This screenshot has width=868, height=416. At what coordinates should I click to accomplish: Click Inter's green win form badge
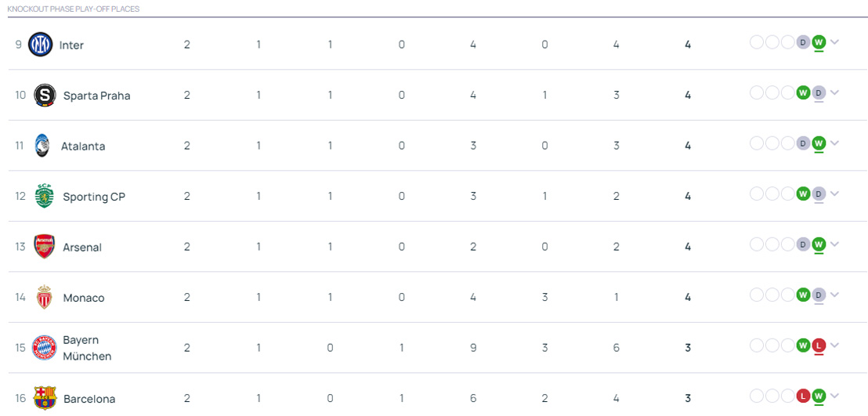(x=819, y=42)
